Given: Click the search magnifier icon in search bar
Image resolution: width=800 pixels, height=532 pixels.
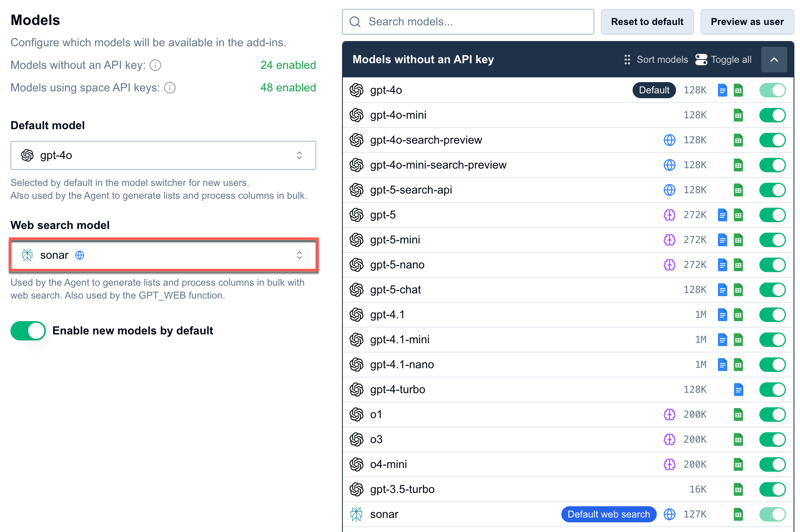Looking at the screenshot, I should pos(355,21).
